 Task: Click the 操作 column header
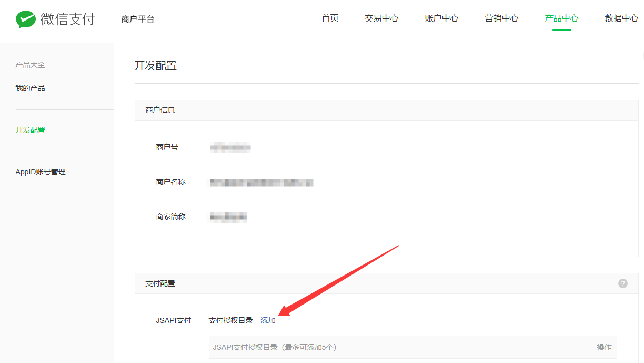click(604, 347)
